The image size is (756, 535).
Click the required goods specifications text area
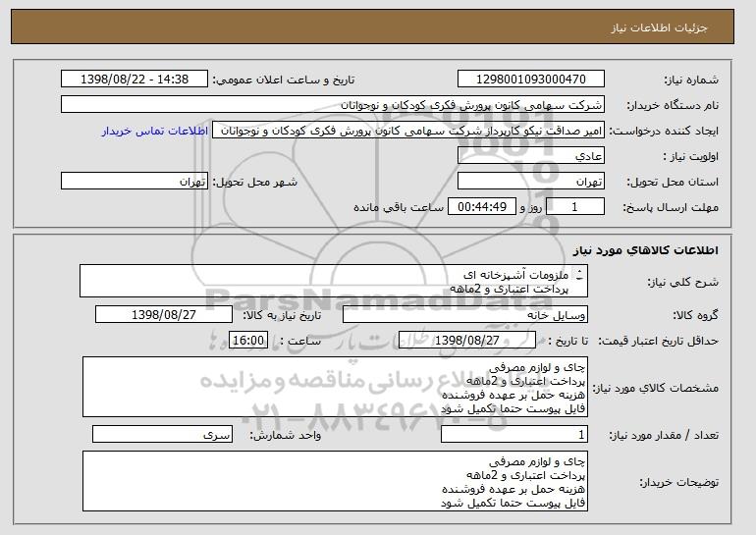[335, 387]
